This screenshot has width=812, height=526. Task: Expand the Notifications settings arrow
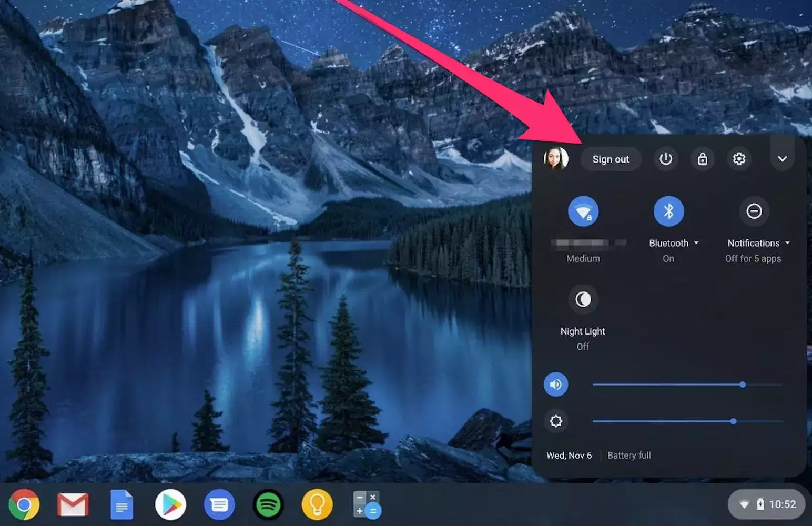tap(787, 243)
